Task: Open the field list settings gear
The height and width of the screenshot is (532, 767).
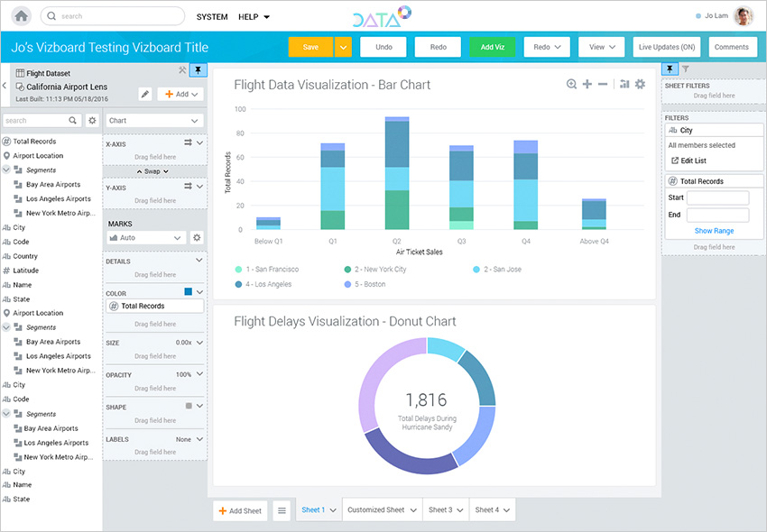Action: pyautogui.click(x=91, y=120)
